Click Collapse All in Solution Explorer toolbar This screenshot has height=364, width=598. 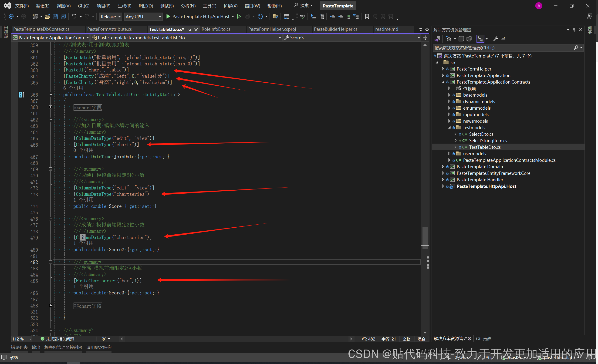[461, 39]
